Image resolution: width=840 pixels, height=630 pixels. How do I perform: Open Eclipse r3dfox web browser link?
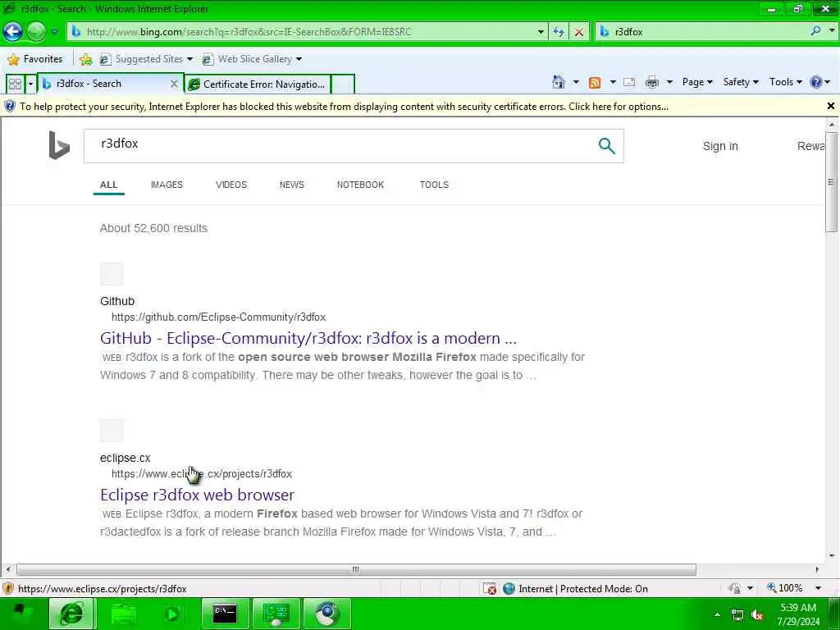click(197, 495)
